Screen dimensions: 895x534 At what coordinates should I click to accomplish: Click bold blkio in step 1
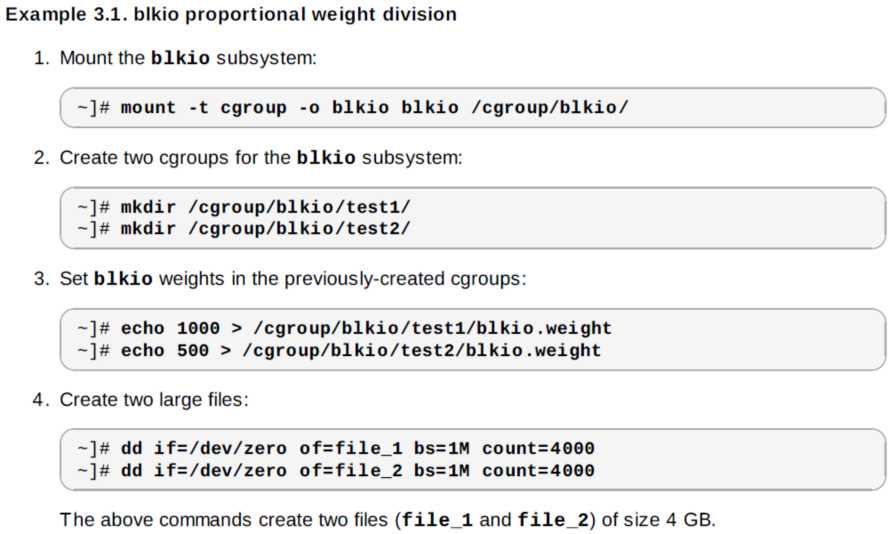pos(180,58)
